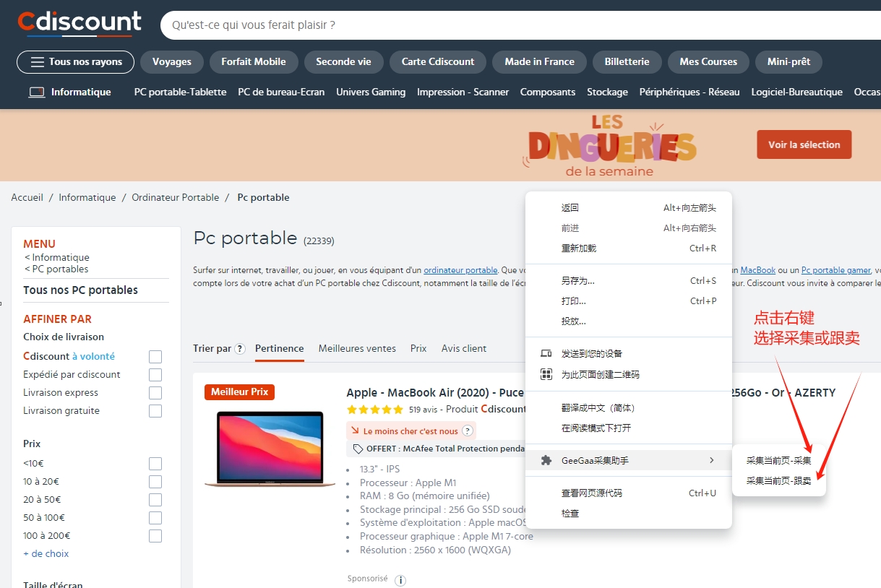Click the GeeGaa puzzle-piece extension icon
The image size is (881, 588).
pos(546,460)
